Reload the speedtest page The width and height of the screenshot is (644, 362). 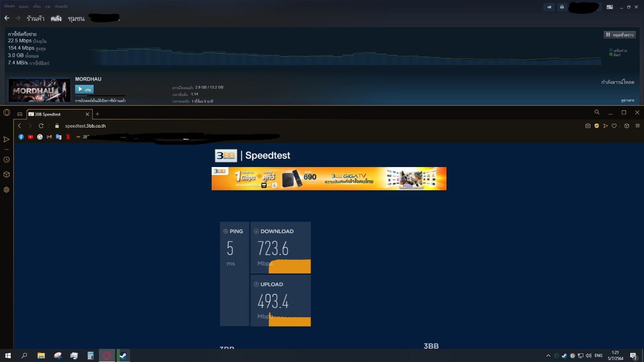(41, 126)
